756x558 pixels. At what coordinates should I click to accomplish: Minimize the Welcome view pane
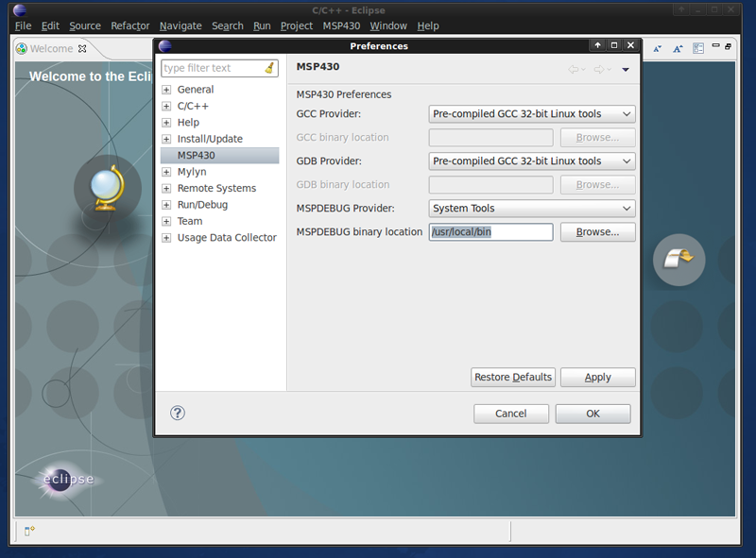point(716,45)
